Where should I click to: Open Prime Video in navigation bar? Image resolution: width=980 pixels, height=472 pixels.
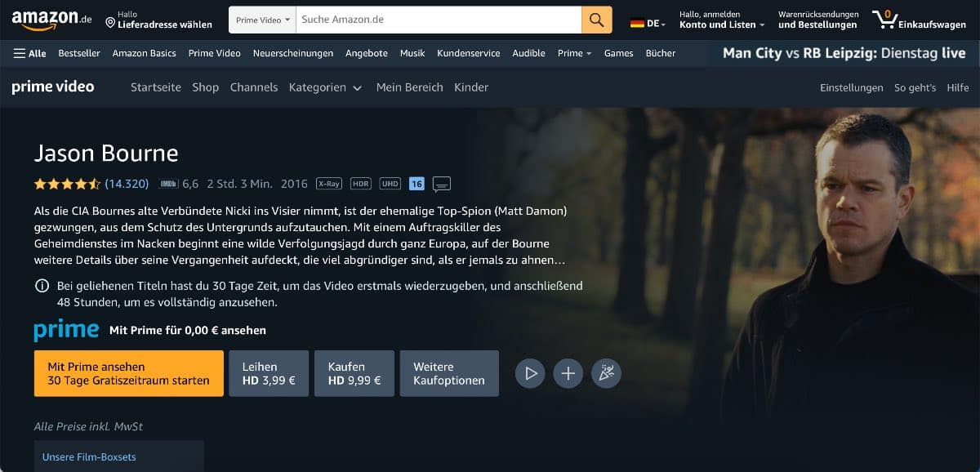(x=215, y=53)
